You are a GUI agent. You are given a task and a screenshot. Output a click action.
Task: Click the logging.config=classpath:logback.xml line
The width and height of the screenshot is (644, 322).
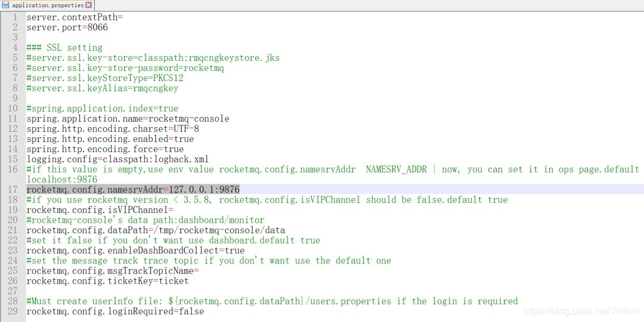(118, 159)
